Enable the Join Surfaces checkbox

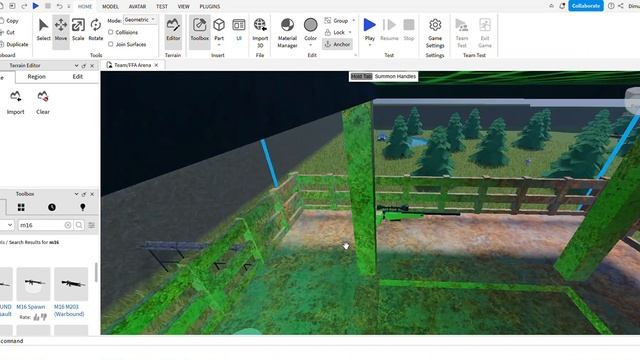tap(111, 44)
